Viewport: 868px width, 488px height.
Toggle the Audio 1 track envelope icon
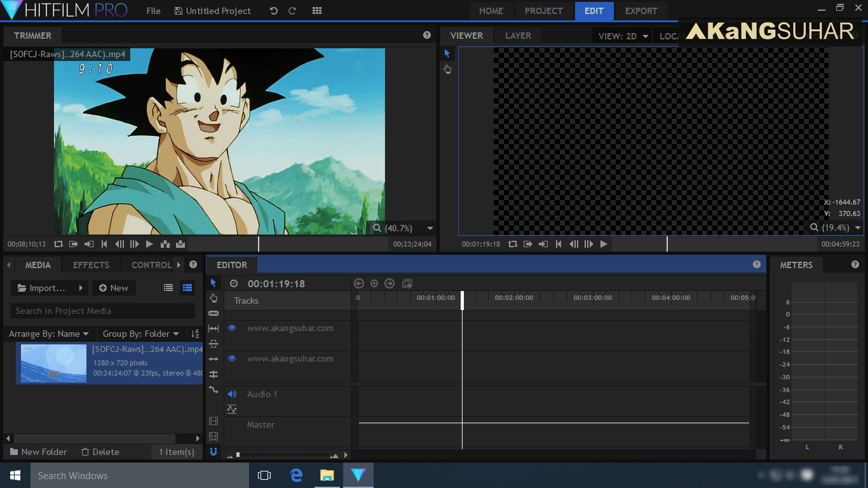[232, 409]
